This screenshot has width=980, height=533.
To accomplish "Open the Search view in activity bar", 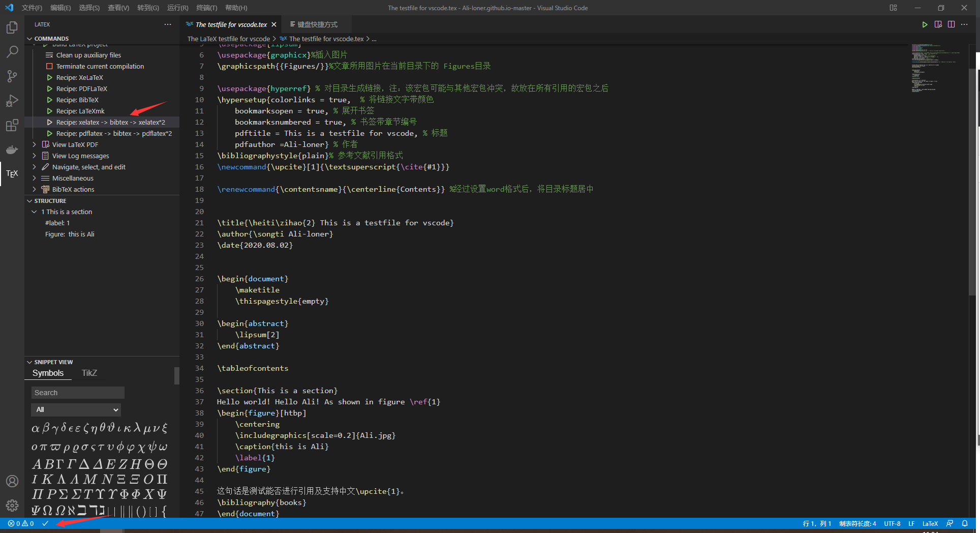I will [x=12, y=51].
